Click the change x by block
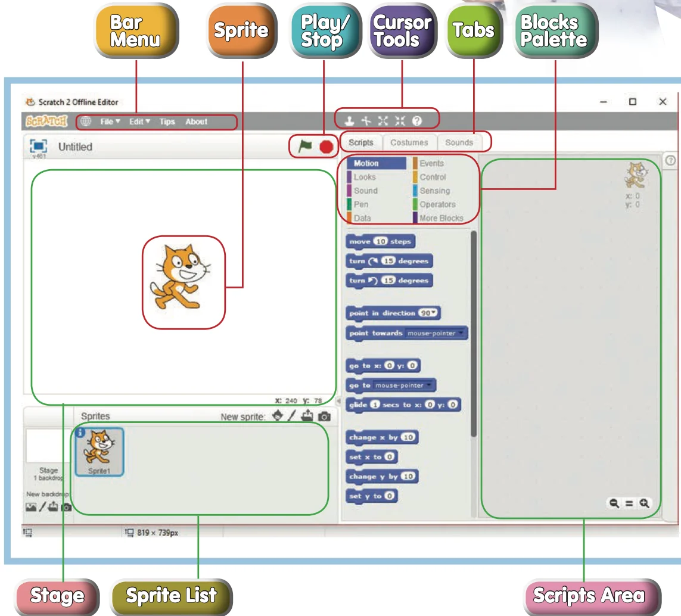The image size is (681, 616). [382, 437]
